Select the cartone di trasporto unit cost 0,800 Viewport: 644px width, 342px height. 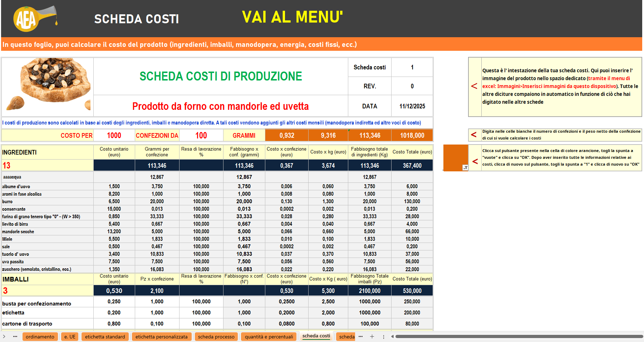coord(114,324)
